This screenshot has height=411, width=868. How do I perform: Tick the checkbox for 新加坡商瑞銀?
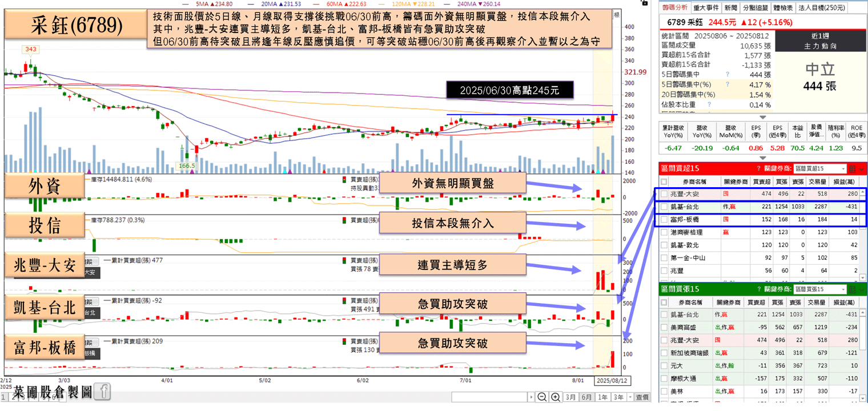coord(664,353)
